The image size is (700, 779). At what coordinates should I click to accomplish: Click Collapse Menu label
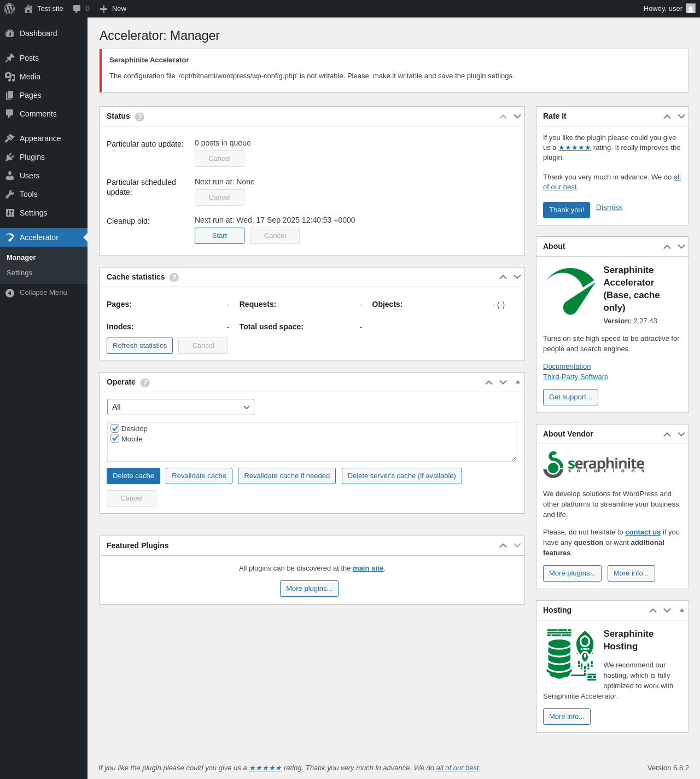43,293
